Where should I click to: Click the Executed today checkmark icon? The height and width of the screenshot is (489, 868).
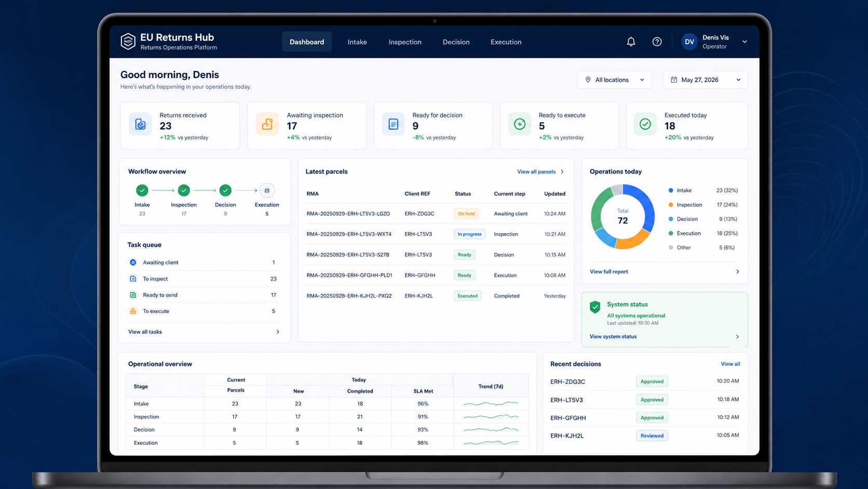[x=645, y=124]
